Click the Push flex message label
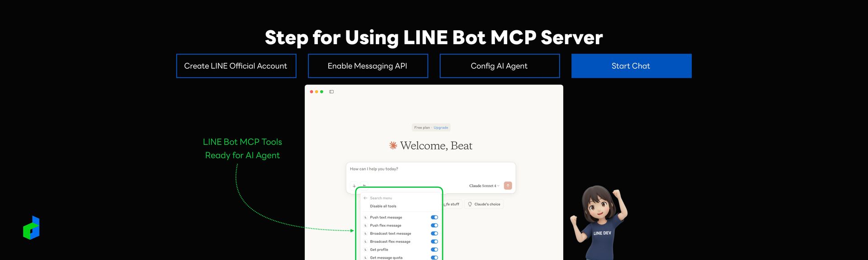Viewport: 868px width, 260px height. pos(385,226)
